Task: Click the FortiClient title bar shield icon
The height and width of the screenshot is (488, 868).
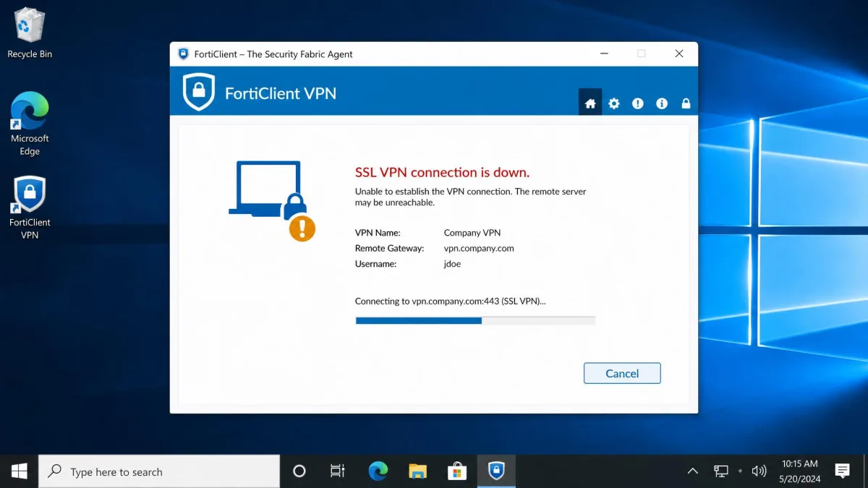Action: coord(183,54)
